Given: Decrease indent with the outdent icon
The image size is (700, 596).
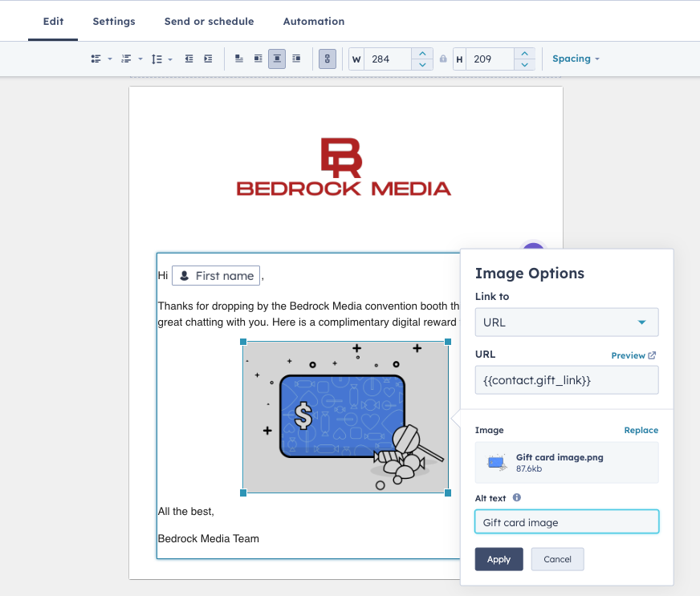Looking at the screenshot, I should [189, 59].
